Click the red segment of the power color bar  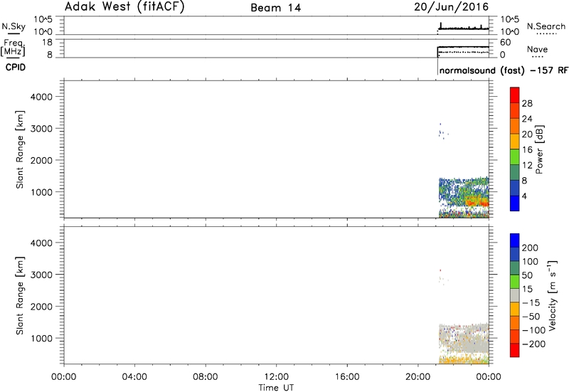pos(514,95)
